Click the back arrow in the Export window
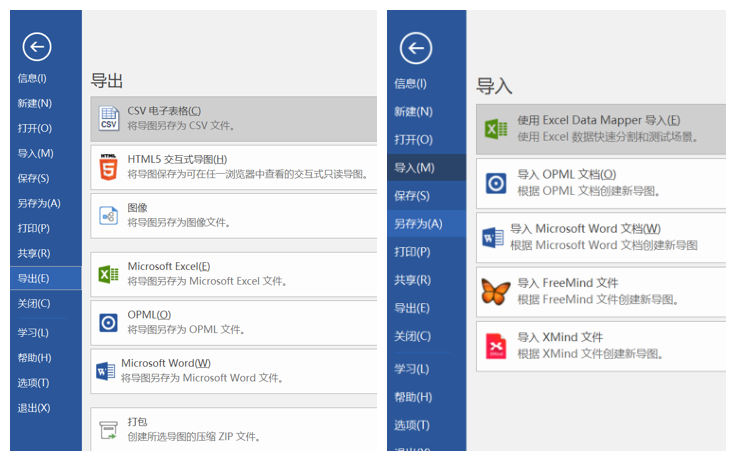This screenshot has height=461, width=736. pos(37,46)
